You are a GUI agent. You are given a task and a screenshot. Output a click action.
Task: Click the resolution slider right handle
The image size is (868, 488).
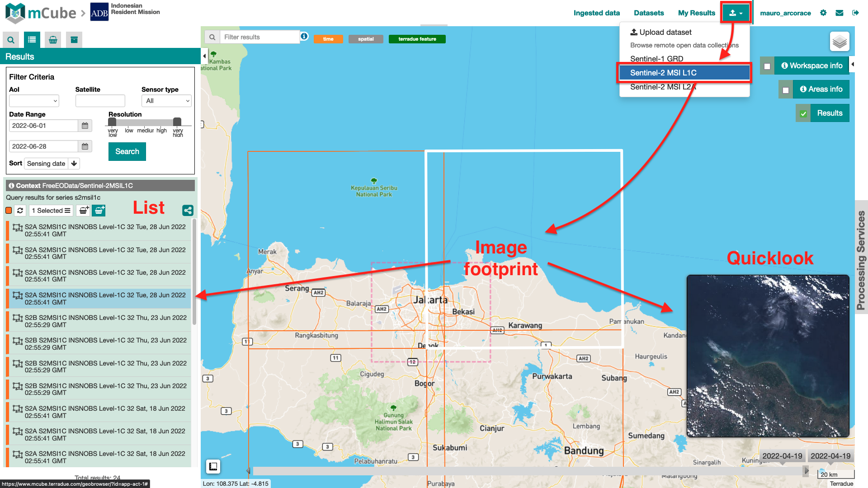click(x=177, y=122)
